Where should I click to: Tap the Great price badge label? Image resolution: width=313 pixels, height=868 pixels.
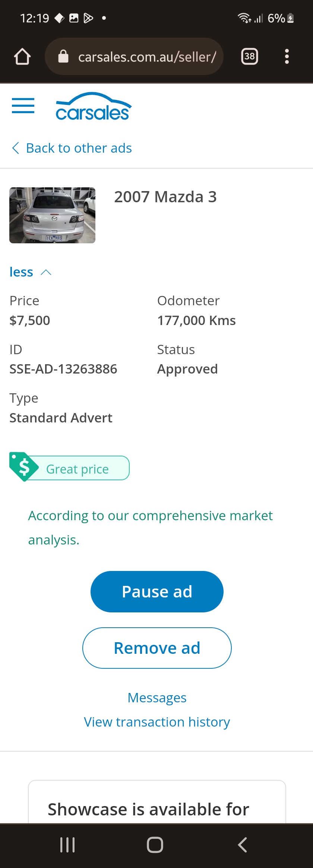pos(78,469)
